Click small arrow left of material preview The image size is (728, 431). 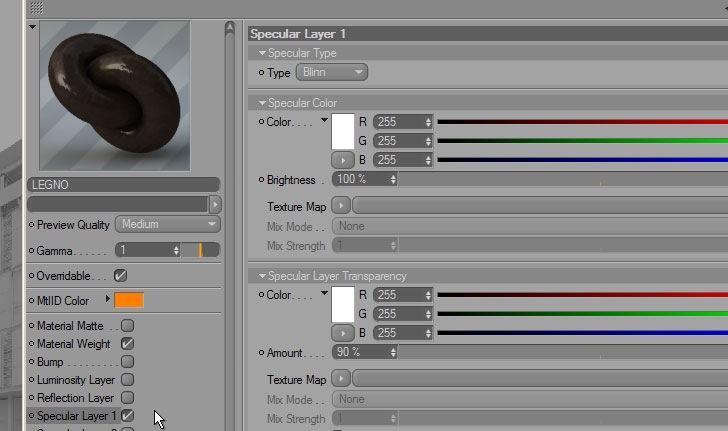(x=32, y=27)
